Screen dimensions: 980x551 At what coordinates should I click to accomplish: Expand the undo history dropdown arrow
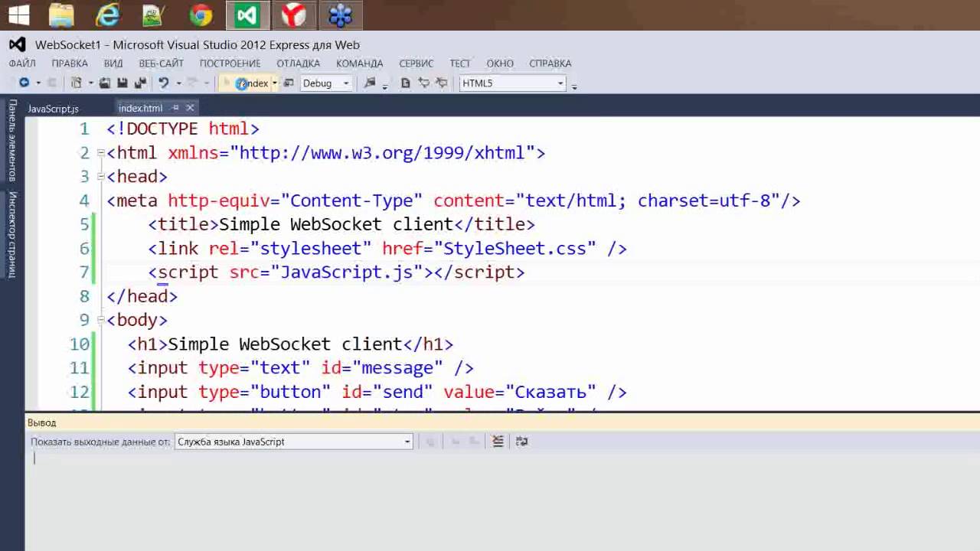click(178, 83)
